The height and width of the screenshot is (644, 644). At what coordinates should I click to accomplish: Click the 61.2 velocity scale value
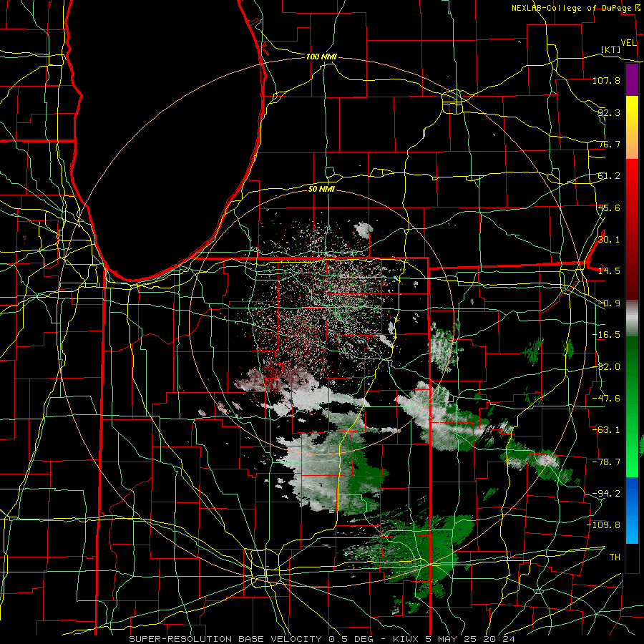pos(609,176)
